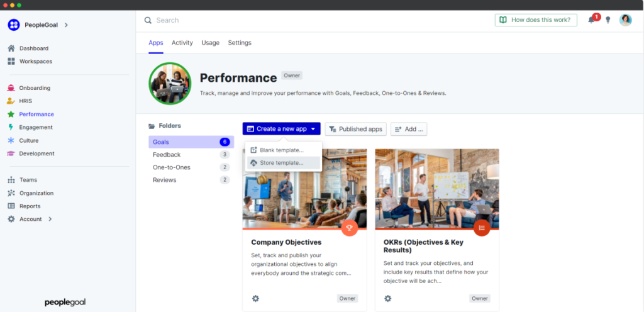
Task: Click the Teams hierarchy icon
Action: (11, 180)
